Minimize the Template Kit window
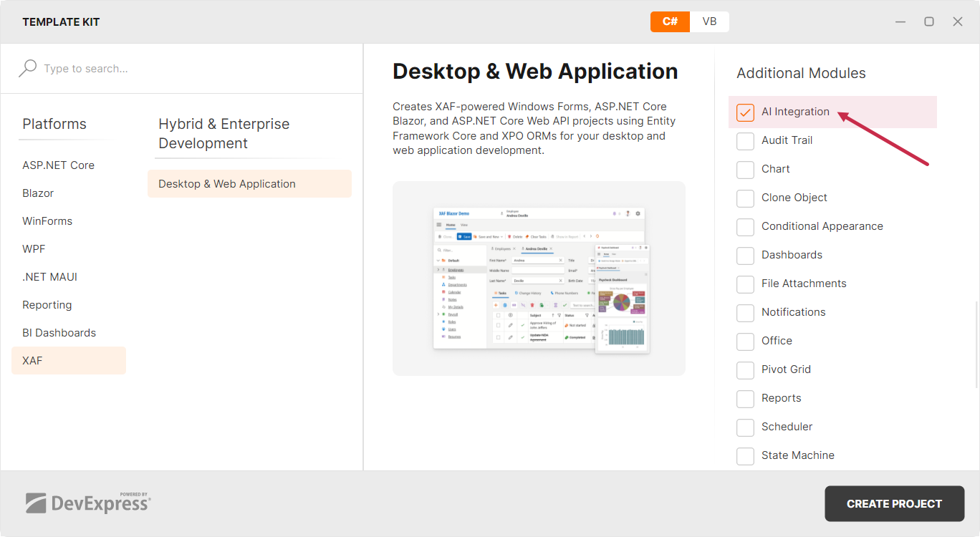The height and width of the screenshot is (537, 980). click(901, 21)
